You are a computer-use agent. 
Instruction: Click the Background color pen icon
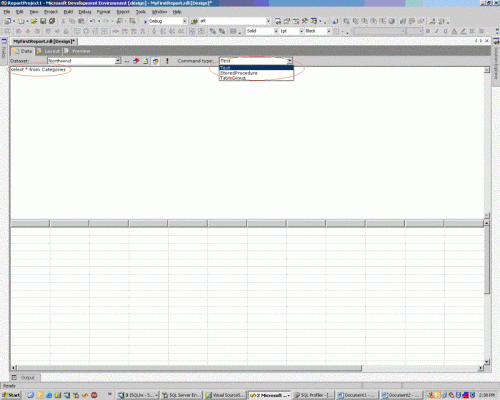pos(463,31)
